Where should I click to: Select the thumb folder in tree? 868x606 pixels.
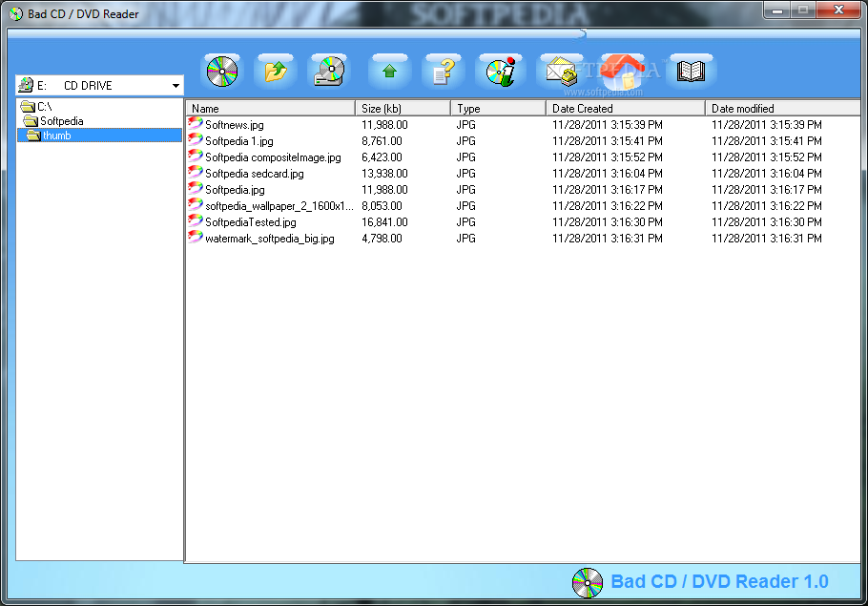tap(99, 136)
